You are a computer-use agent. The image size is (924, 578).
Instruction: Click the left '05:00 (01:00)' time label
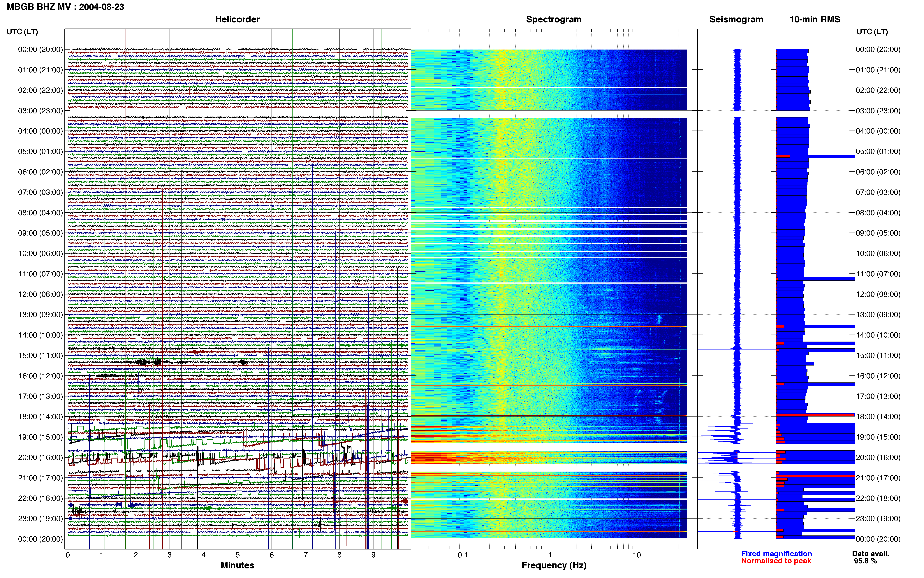tap(41, 151)
